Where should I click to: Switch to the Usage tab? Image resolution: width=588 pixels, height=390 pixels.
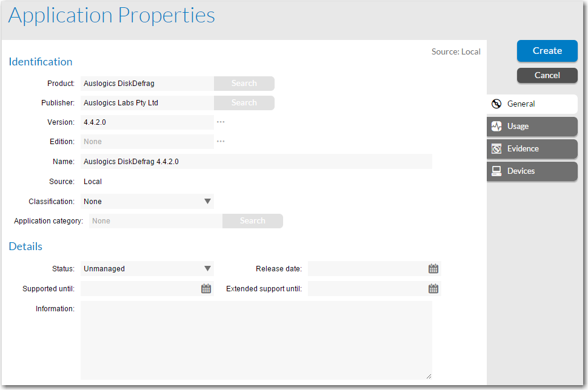pyautogui.click(x=532, y=126)
